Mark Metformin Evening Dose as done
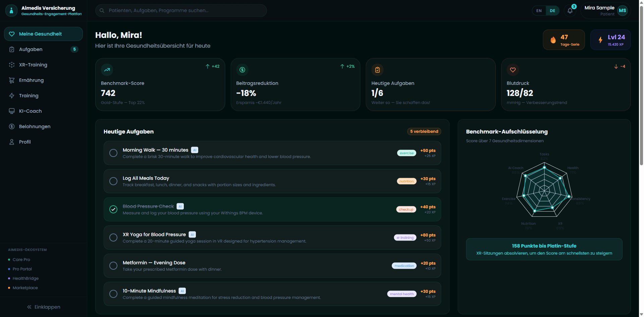The height and width of the screenshot is (317, 644). pyautogui.click(x=113, y=266)
